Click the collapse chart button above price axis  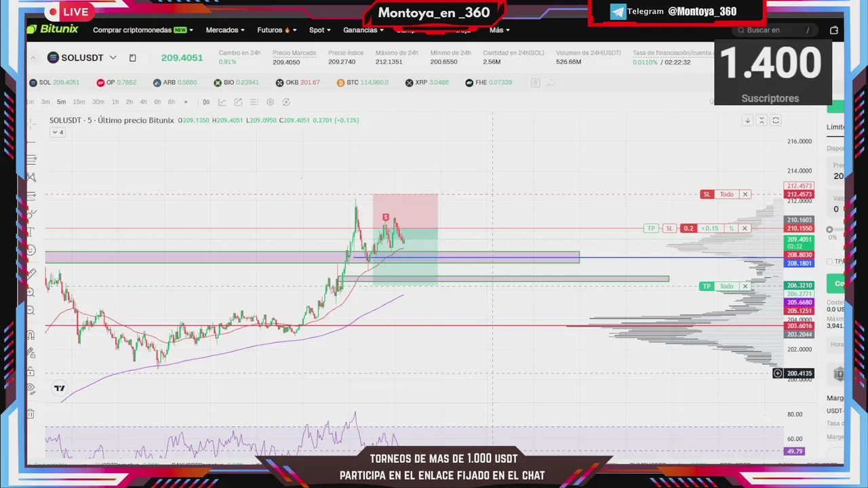click(762, 120)
